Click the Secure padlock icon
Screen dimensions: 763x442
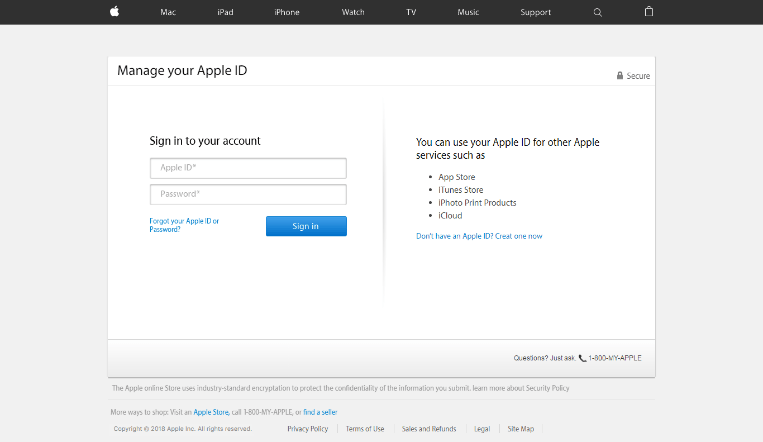(619, 75)
